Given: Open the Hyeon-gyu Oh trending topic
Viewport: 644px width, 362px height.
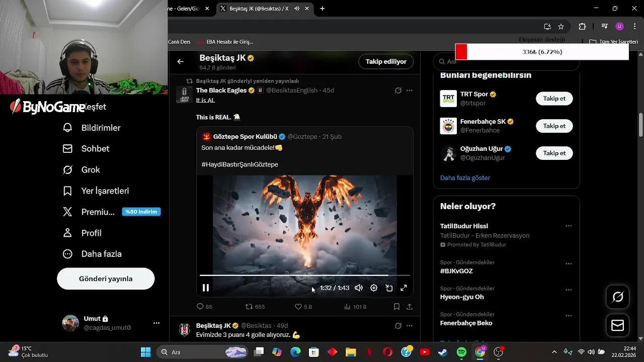Looking at the screenshot, I should 462,297.
